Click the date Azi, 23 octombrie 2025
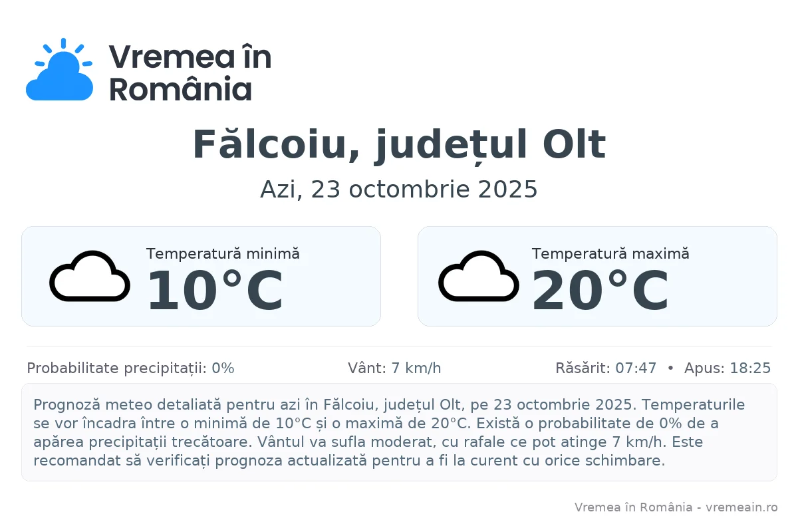 (x=399, y=190)
